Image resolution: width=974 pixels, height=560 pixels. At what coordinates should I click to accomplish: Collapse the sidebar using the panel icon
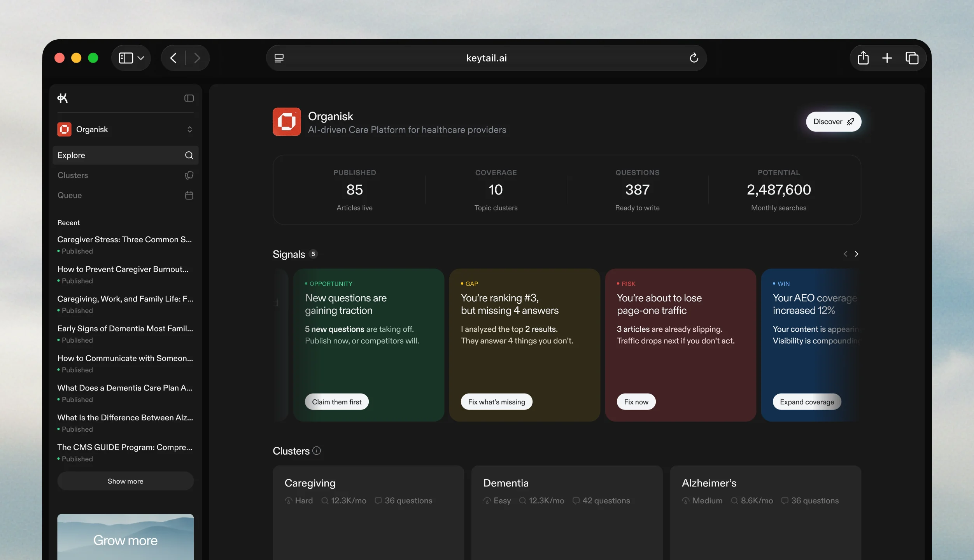(x=189, y=98)
